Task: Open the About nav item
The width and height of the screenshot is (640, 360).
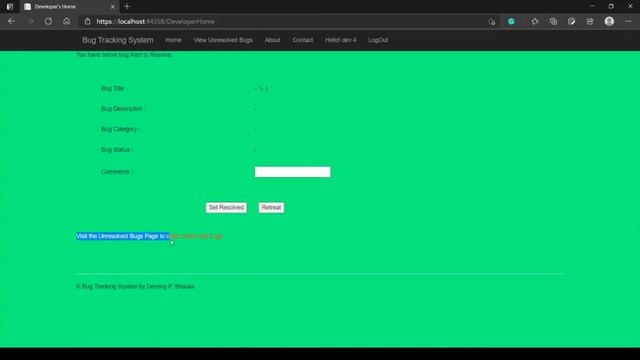Action: coord(272,40)
